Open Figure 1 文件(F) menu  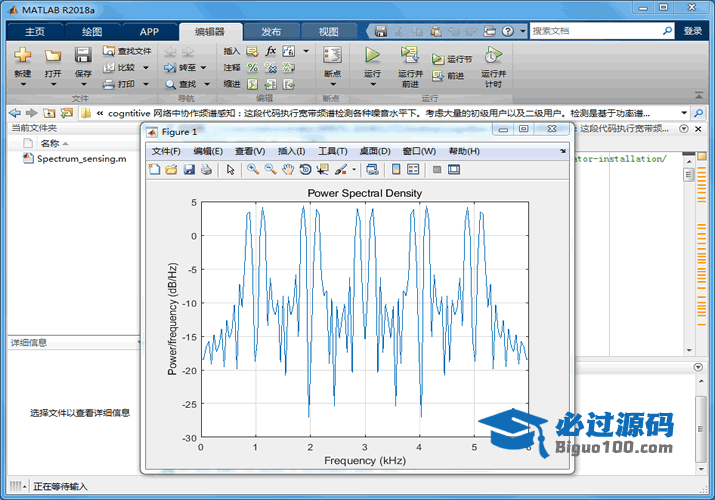166,151
